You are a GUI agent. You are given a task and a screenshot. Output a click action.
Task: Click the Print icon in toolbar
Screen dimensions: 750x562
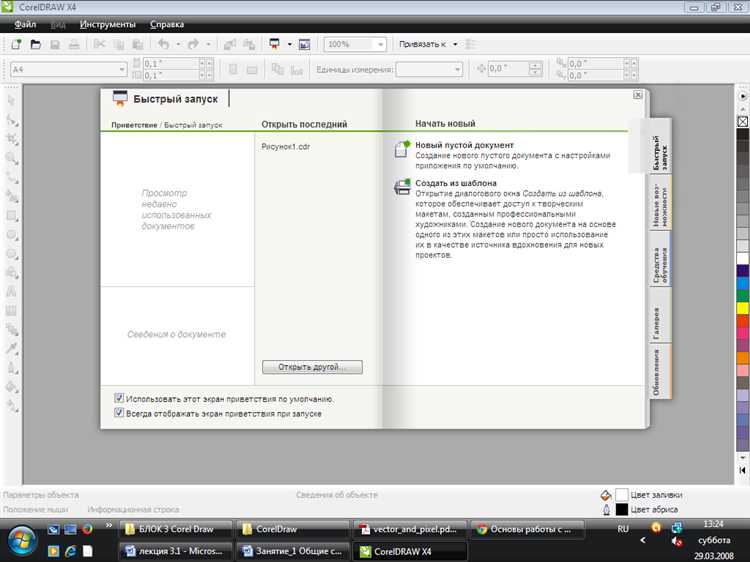click(74, 44)
